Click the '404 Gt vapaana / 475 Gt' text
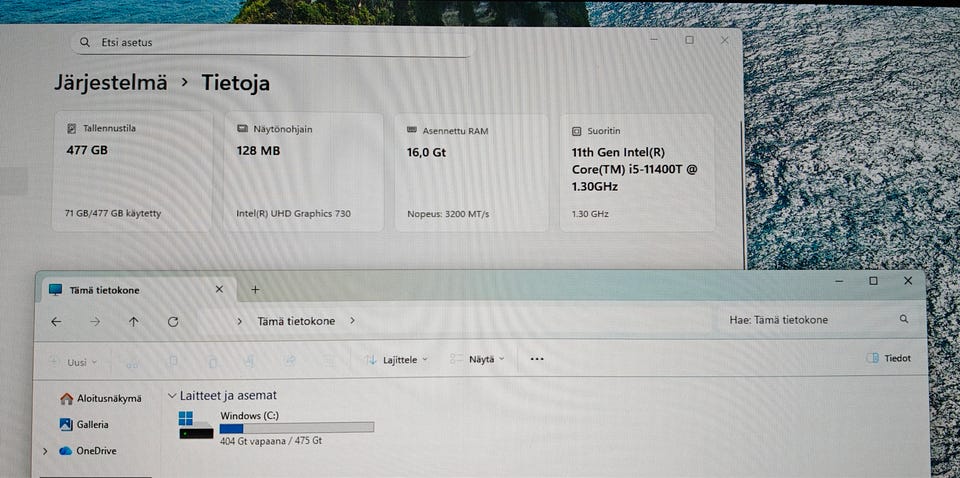960x478 pixels. [271, 441]
